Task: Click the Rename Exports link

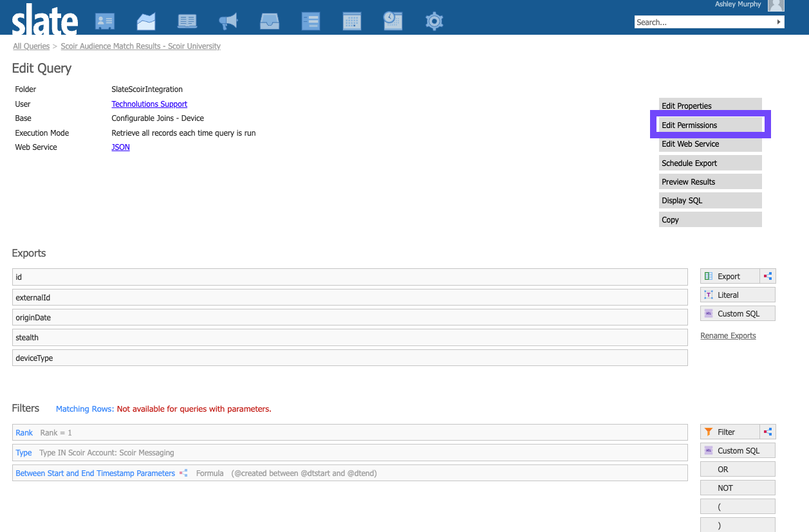Action: [x=728, y=336]
